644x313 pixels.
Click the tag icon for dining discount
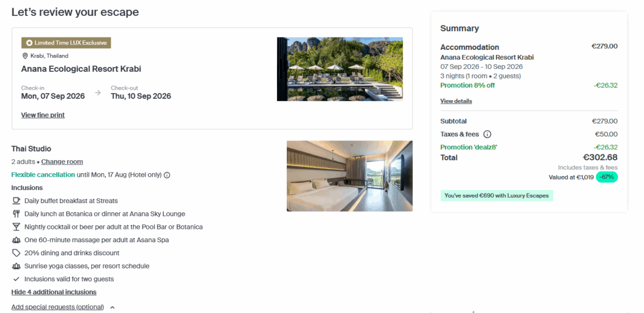pos(16,253)
